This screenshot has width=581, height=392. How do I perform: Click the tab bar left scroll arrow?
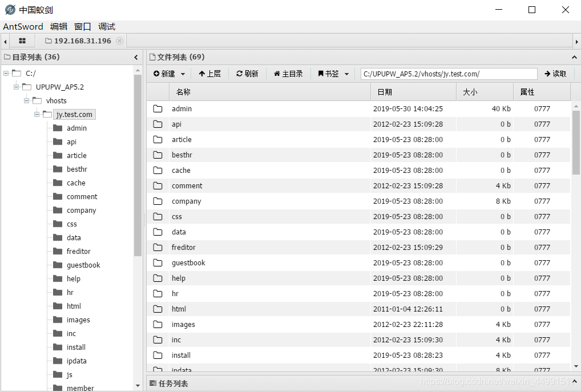click(5, 42)
